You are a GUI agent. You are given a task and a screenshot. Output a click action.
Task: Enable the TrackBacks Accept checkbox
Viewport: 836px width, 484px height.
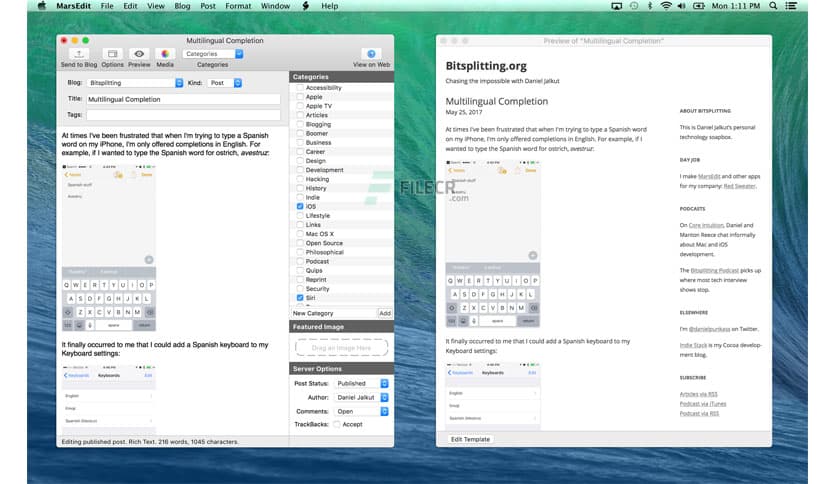tap(337, 424)
